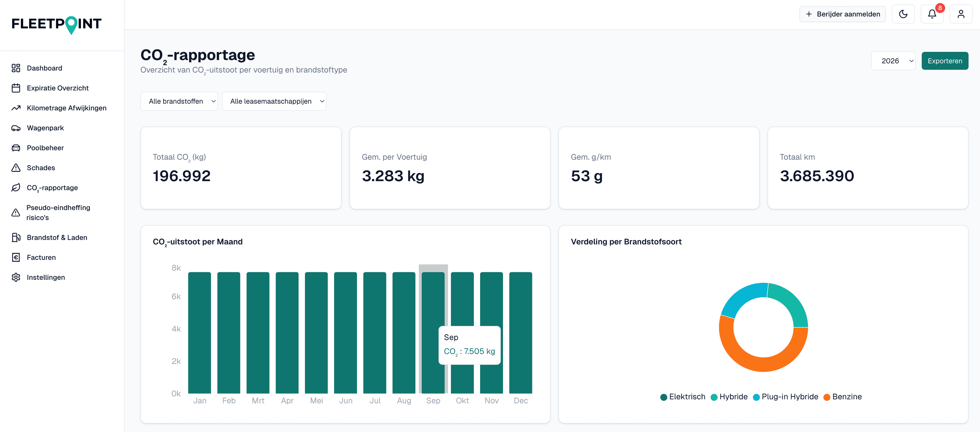This screenshot has height=432, width=980.
Task: Click the Plug-in Hybride legend dot
Action: (x=756, y=397)
